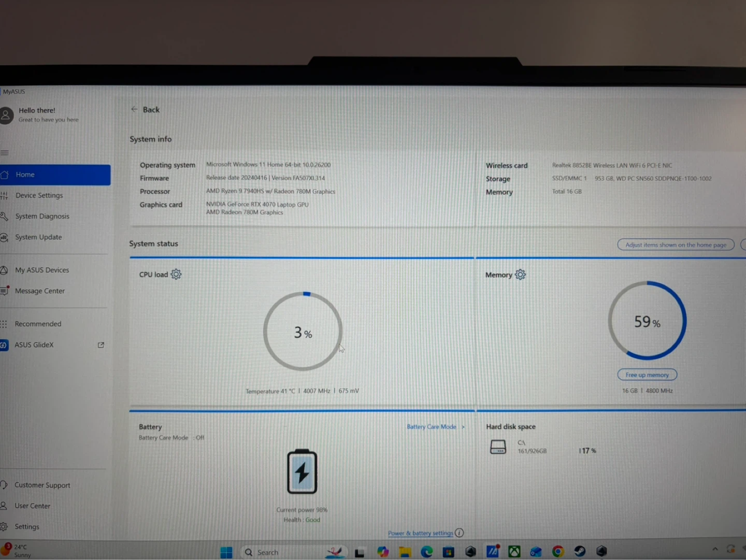Image resolution: width=746 pixels, height=560 pixels.
Task: Open System Update section
Action: pyautogui.click(x=38, y=237)
